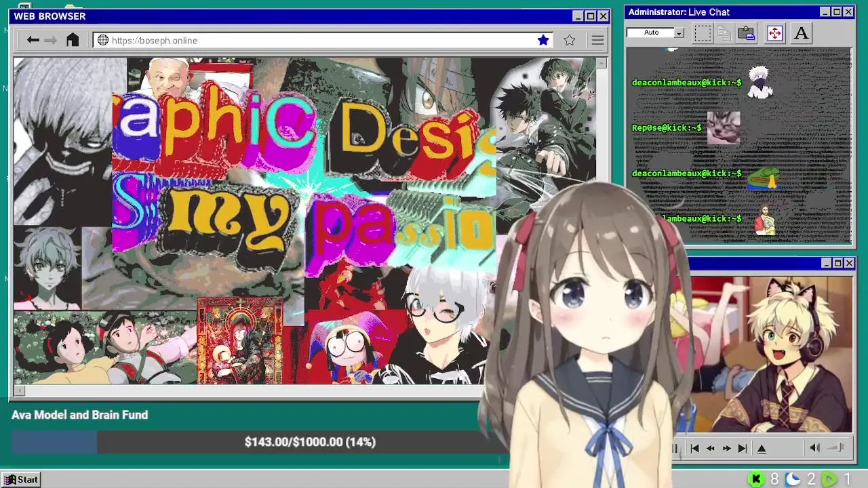
Task: Click the filled blue bookmark star
Action: point(543,40)
